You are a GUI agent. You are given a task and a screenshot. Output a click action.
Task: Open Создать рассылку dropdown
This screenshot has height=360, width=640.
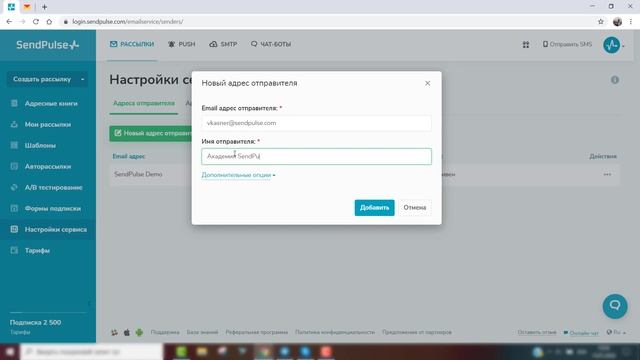coord(47,79)
